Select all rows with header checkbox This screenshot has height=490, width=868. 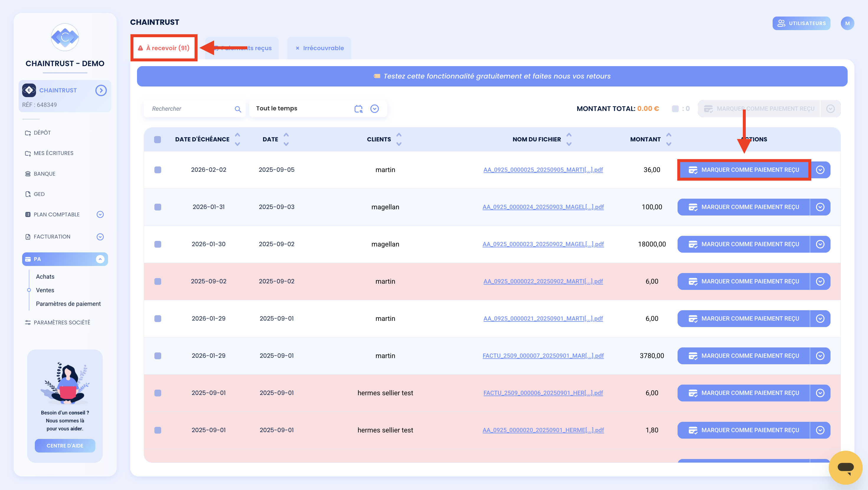coord(157,140)
